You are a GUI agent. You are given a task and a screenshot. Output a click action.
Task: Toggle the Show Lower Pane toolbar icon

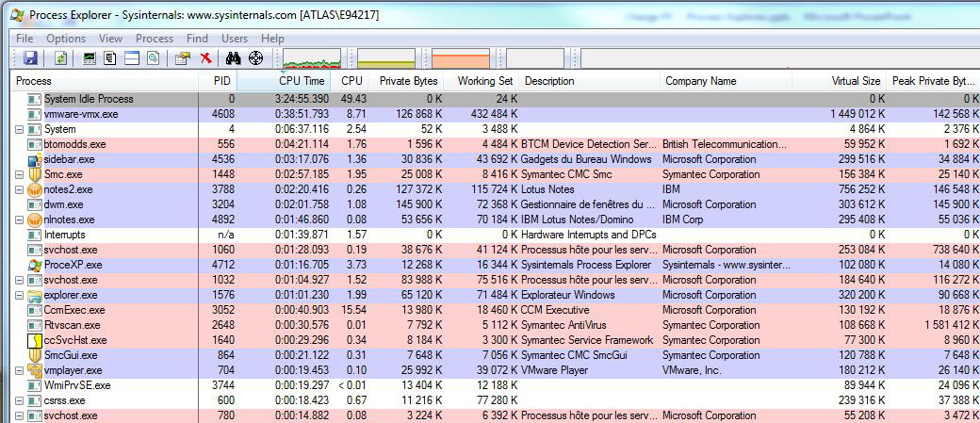[x=131, y=58]
